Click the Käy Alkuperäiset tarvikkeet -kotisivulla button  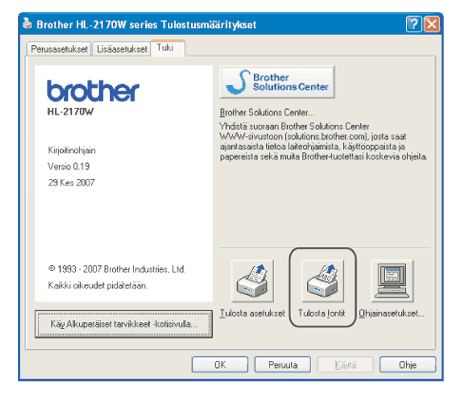coord(124,324)
